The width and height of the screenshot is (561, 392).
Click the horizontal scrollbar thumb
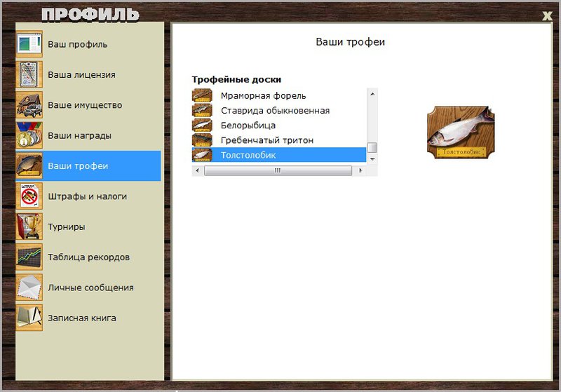coord(278,170)
